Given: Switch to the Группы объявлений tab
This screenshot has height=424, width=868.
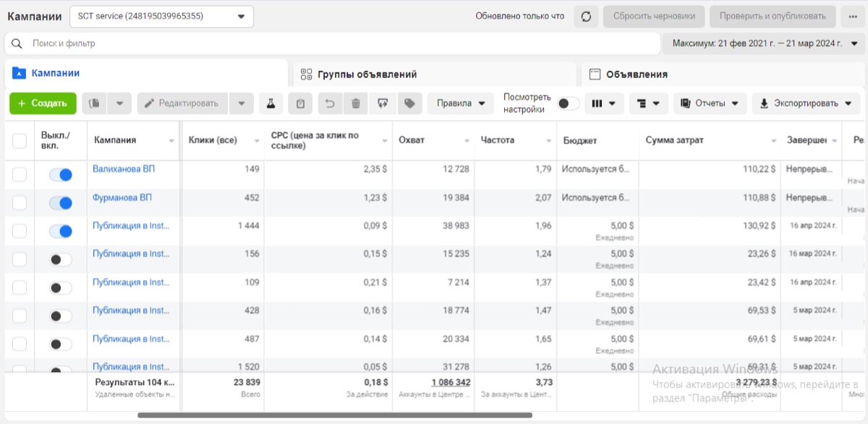Looking at the screenshot, I should coord(435,74).
